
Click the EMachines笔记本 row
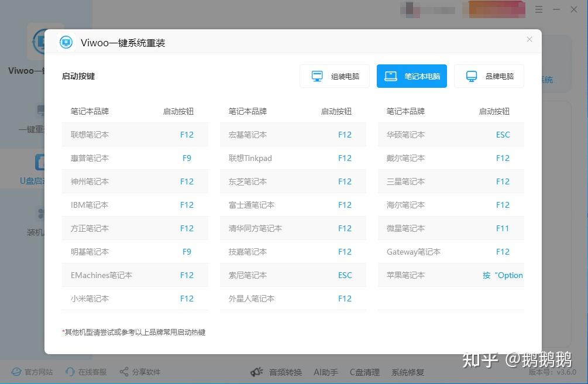pos(135,275)
